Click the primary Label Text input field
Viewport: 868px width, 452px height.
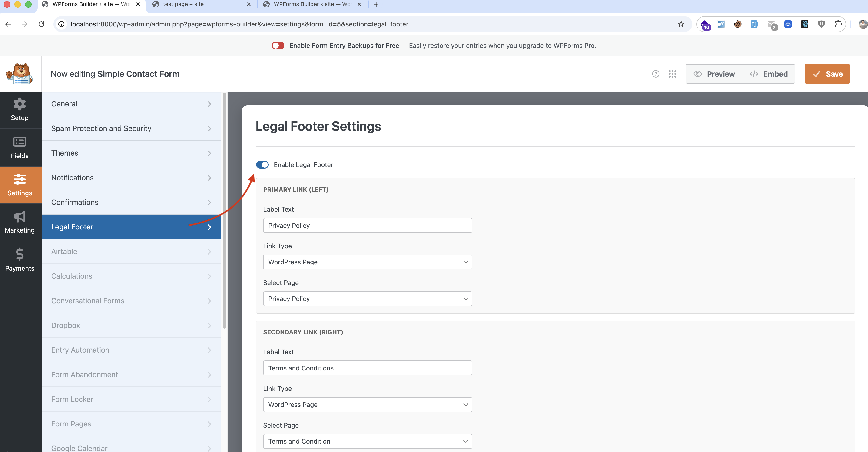point(367,225)
